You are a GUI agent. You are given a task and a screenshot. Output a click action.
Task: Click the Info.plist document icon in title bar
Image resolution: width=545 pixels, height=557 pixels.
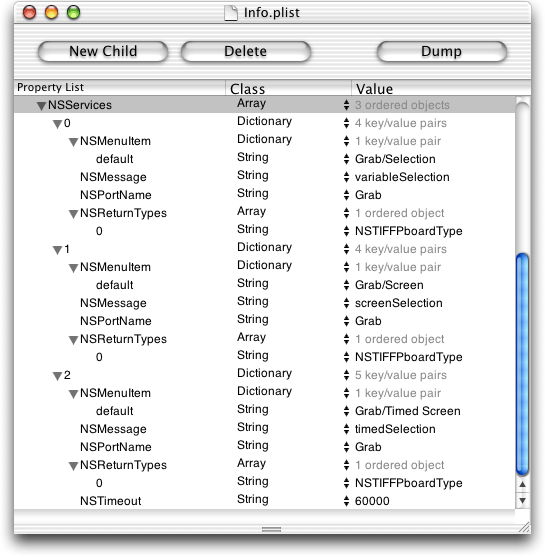(x=231, y=13)
